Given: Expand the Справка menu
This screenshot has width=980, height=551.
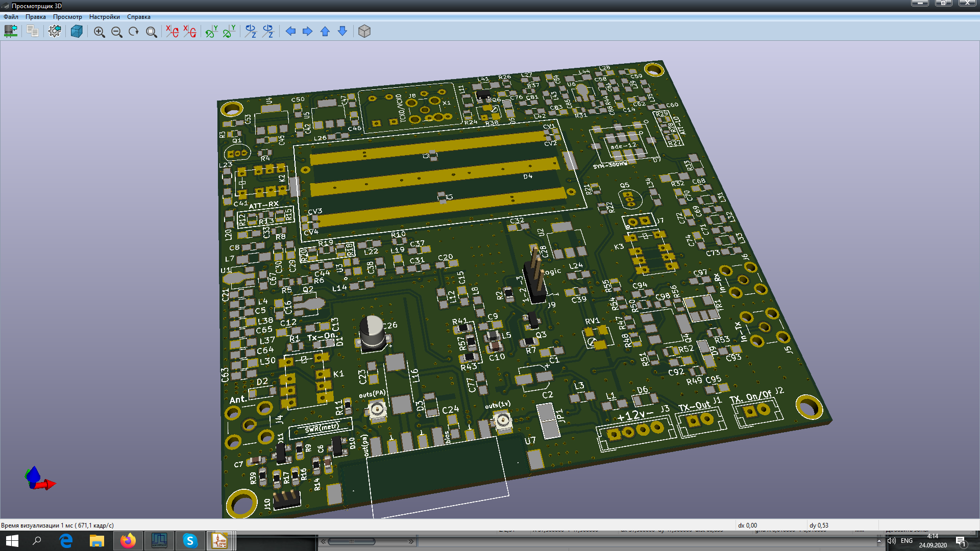Looking at the screenshot, I should (138, 17).
